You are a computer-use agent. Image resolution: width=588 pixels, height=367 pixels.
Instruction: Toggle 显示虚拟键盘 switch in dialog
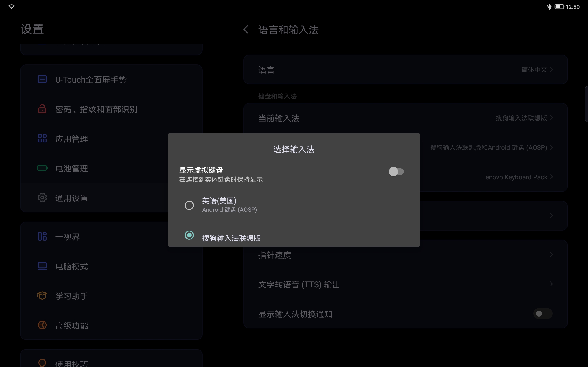tap(396, 172)
